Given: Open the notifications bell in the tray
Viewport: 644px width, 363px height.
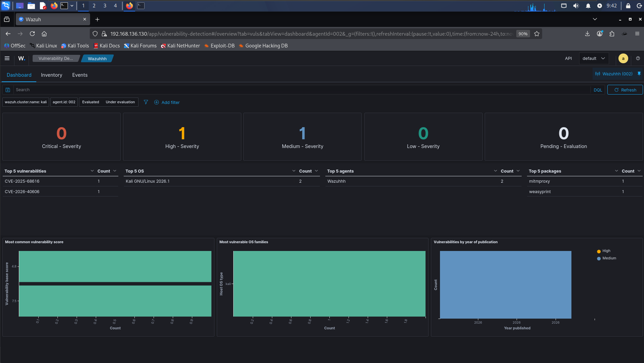Looking at the screenshot, I should [588, 6].
